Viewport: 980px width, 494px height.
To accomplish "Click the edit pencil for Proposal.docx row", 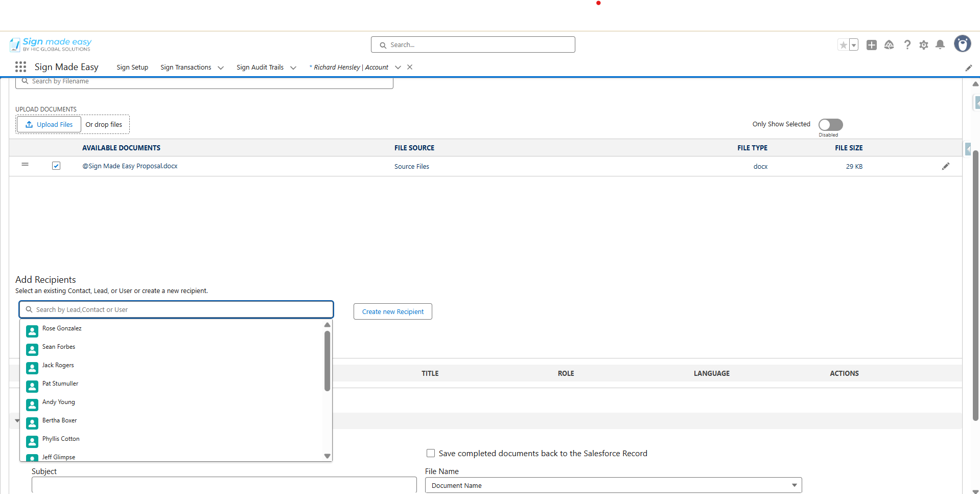I will coord(946,166).
